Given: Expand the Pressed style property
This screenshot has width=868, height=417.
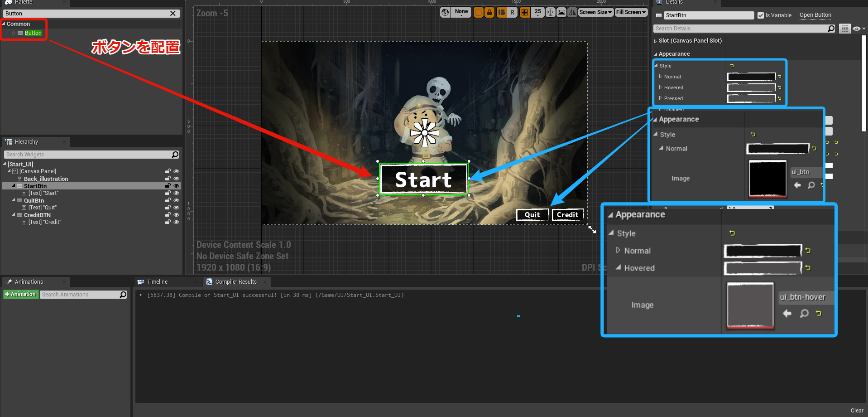Looking at the screenshot, I should 660,98.
